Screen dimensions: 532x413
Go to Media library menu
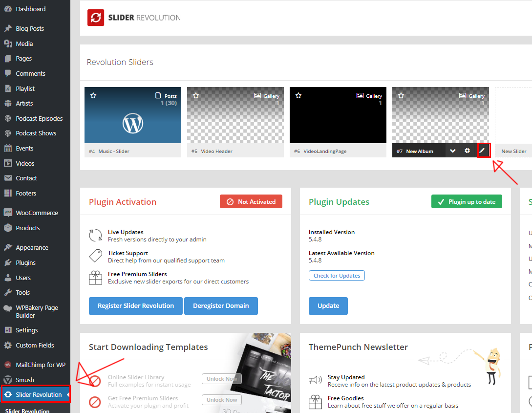pos(24,44)
